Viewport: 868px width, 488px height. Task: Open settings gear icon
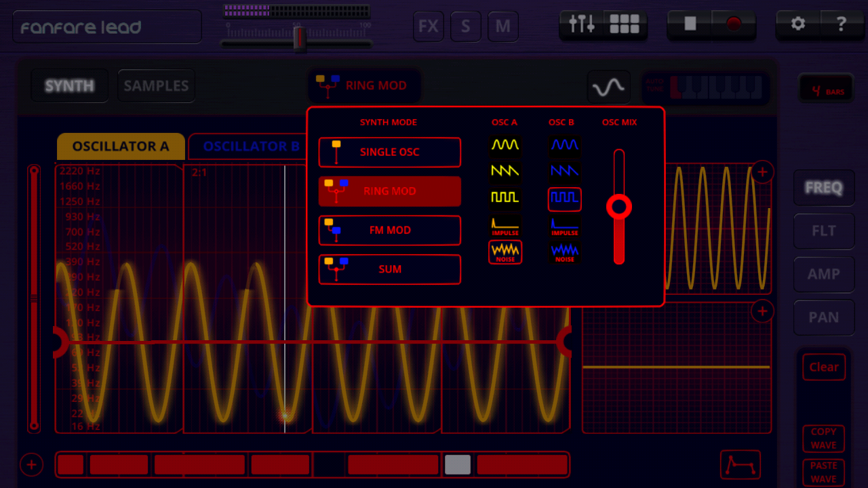coord(798,25)
